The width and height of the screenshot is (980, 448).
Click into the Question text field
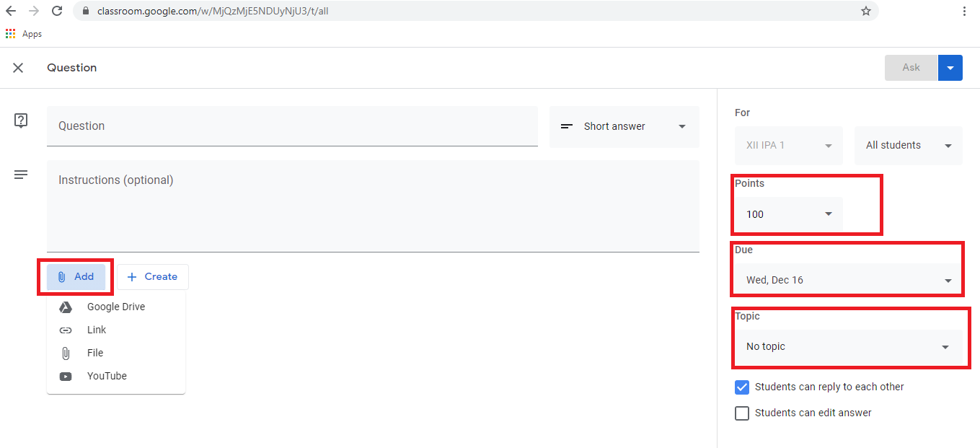tap(292, 126)
